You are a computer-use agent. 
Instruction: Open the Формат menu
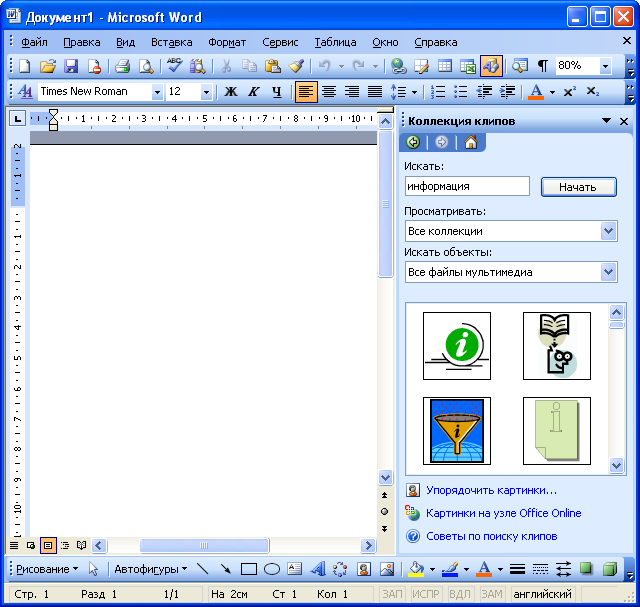coord(227,42)
